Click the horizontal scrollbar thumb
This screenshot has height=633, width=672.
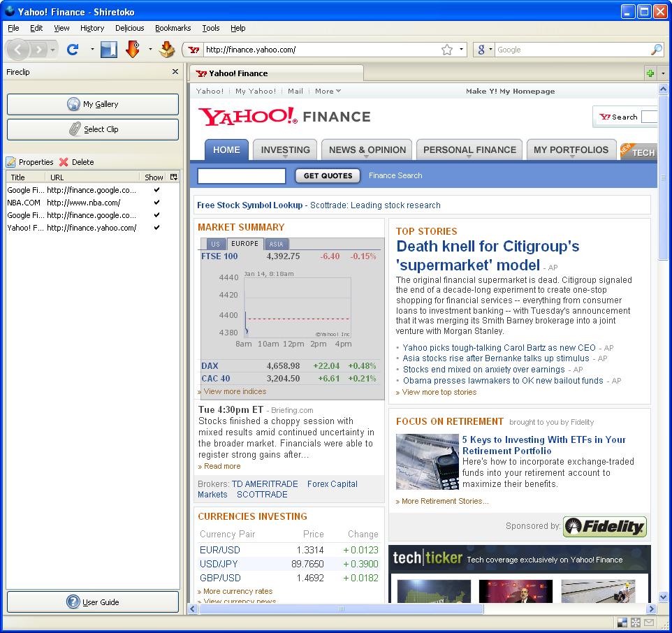click(342, 609)
